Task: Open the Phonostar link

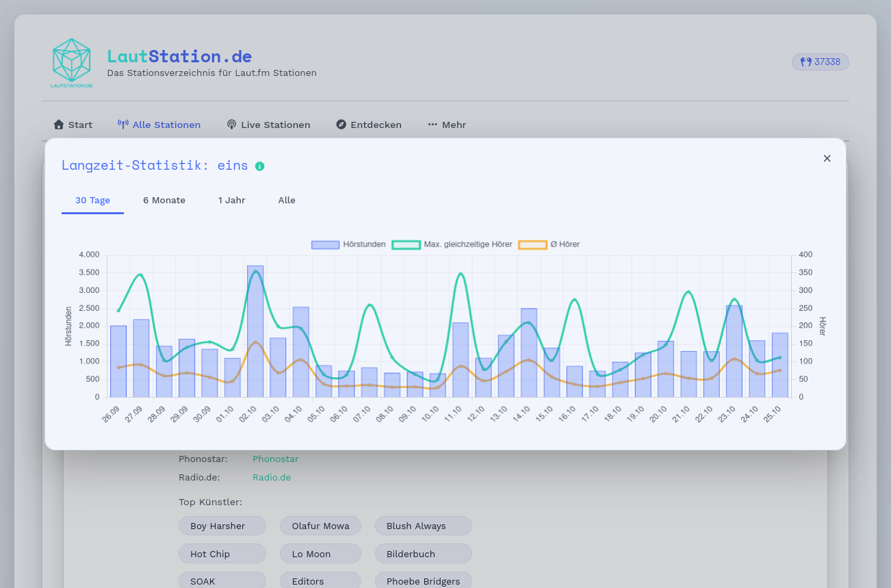Action: (275, 459)
